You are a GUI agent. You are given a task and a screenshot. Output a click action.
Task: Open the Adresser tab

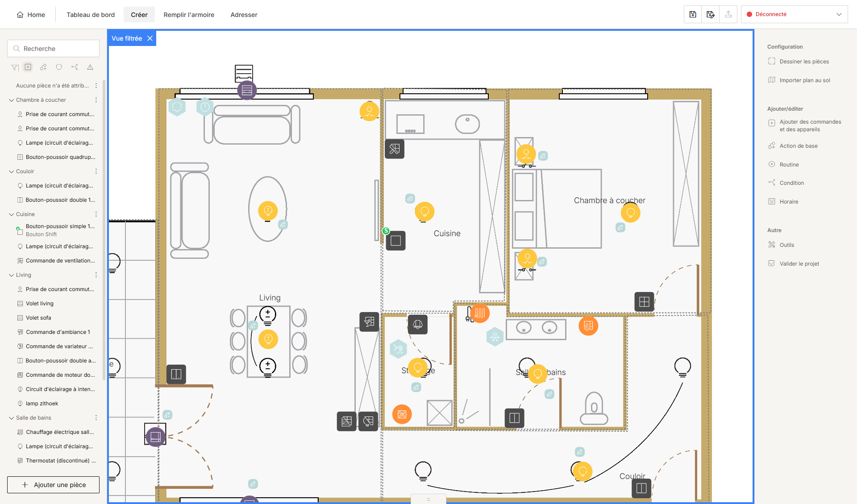(244, 15)
